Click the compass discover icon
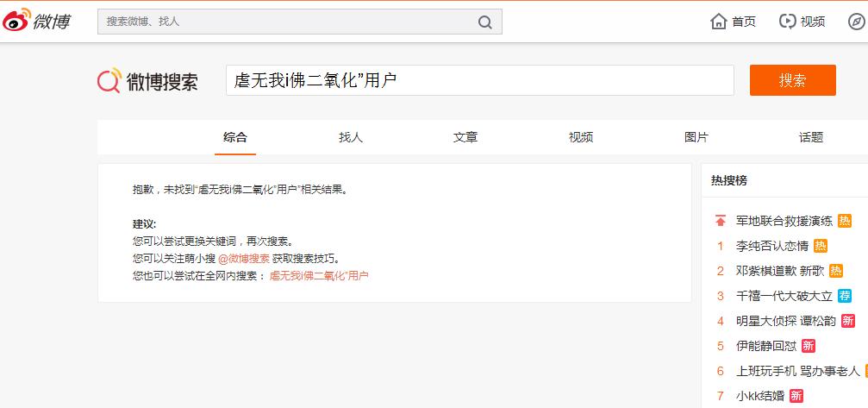Viewport: 868px width, 408px height. tap(856, 22)
